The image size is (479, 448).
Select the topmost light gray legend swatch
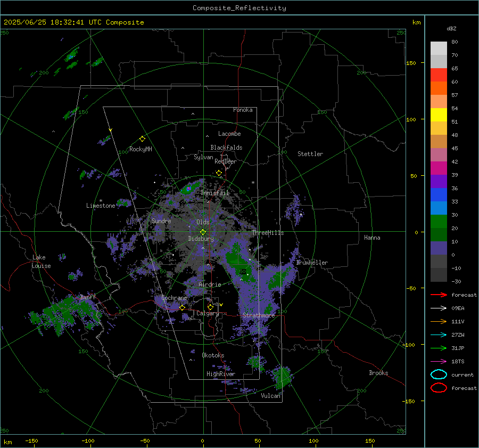point(439,48)
